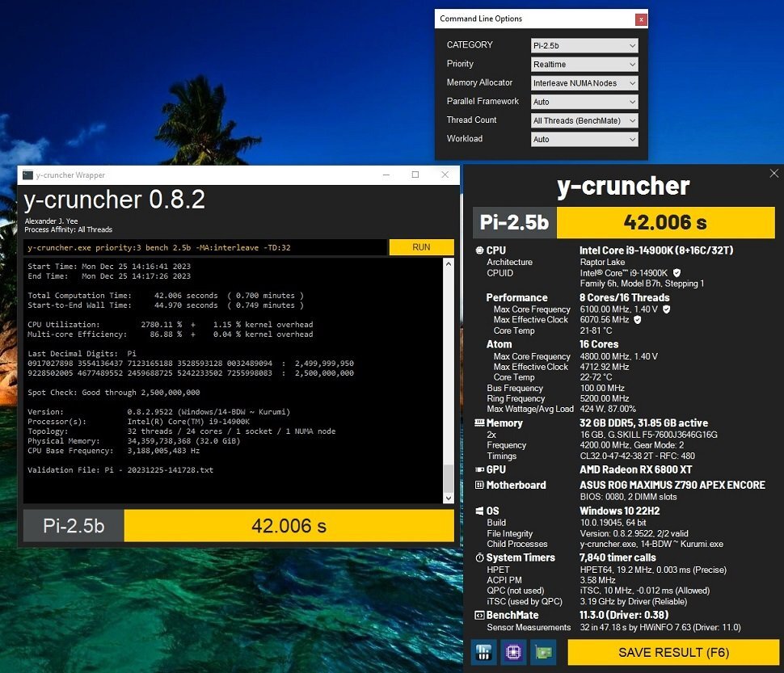The image size is (784, 673).
Task: Click y-cruncher Wrapper title bar app icon
Action: point(28,175)
